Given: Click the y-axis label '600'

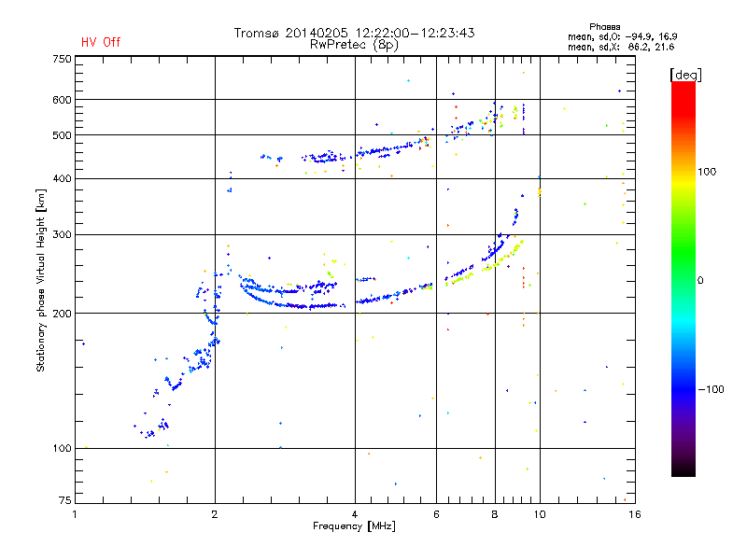Looking at the screenshot, I should point(62,100).
